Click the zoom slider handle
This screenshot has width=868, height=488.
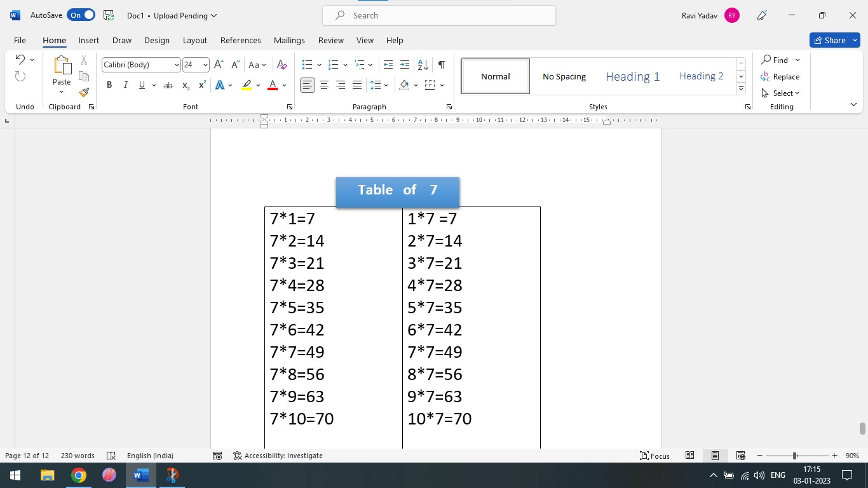[794, 456]
